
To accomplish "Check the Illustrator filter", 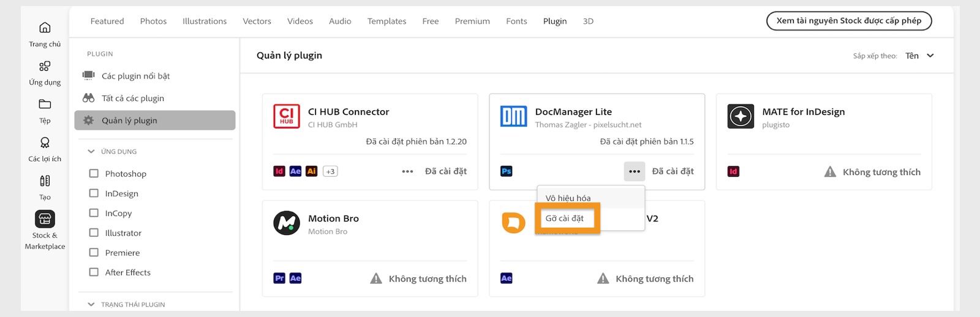I will coord(94,233).
